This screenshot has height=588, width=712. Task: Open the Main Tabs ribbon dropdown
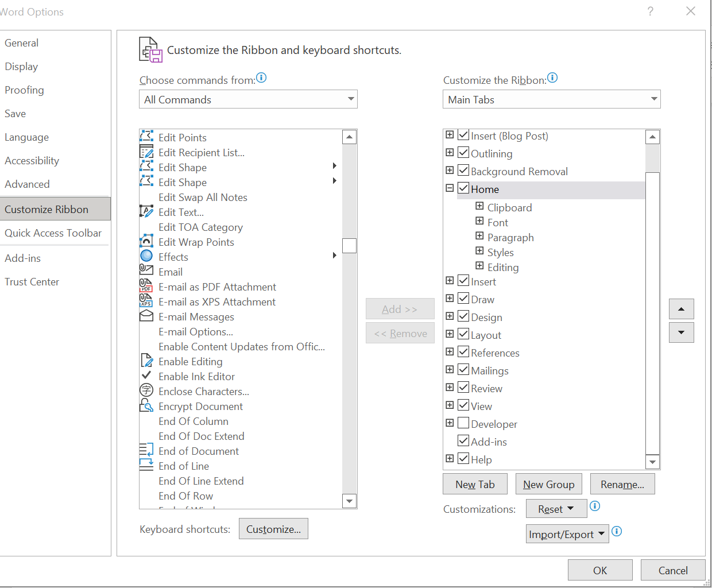pyautogui.click(x=552, y=99)
